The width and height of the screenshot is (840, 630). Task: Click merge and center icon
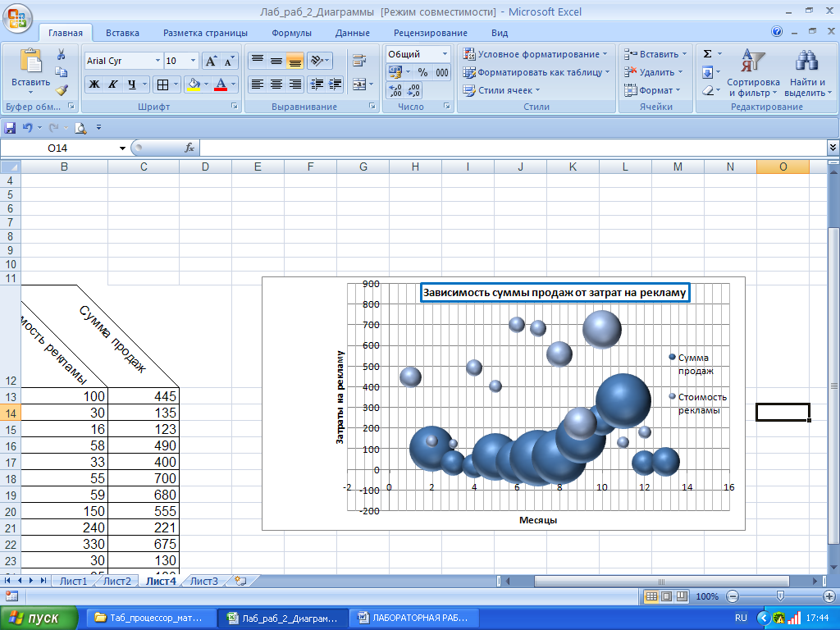pyautogui.click(x=359, y=84)
